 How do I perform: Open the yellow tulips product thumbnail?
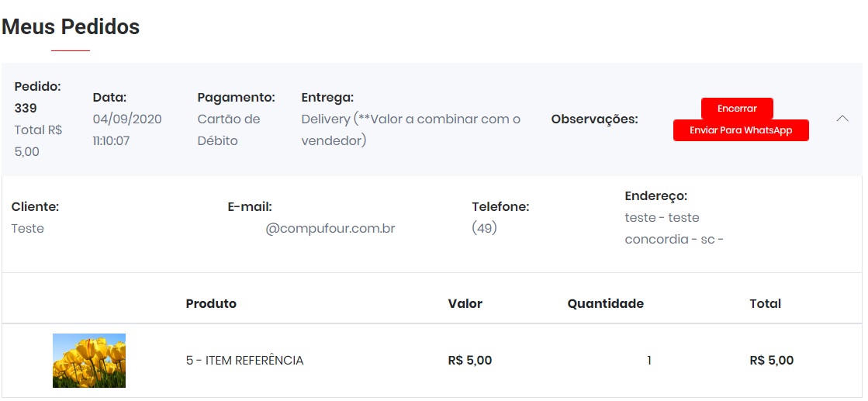(x=89, y=361)
